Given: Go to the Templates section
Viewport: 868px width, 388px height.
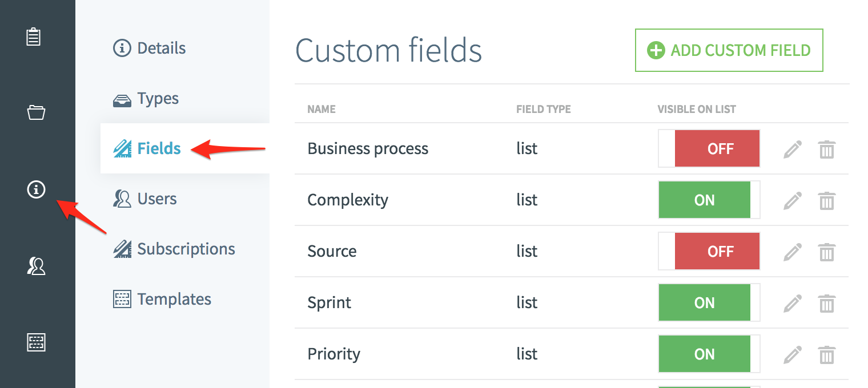Looking at the screenshot, I should (162, 299).
